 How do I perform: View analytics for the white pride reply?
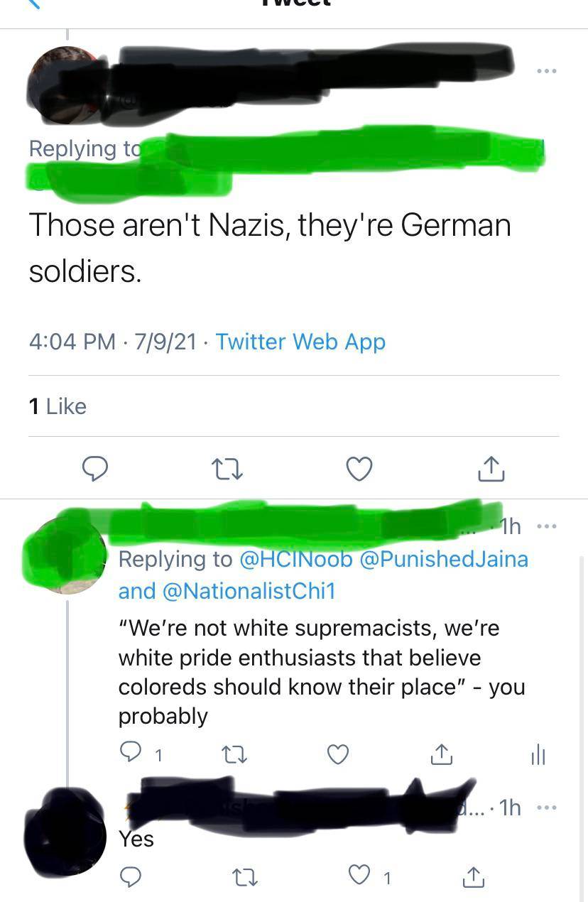click(538, 754)
